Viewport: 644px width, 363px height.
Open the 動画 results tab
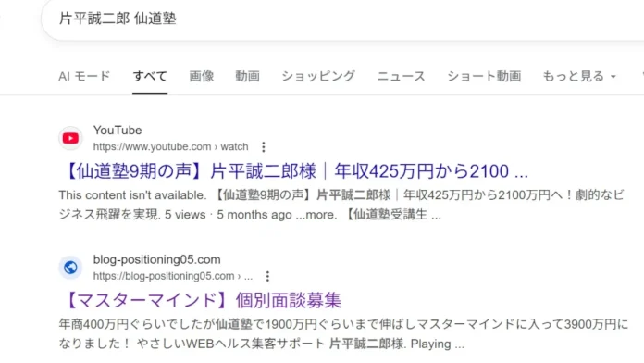point(247,76)
